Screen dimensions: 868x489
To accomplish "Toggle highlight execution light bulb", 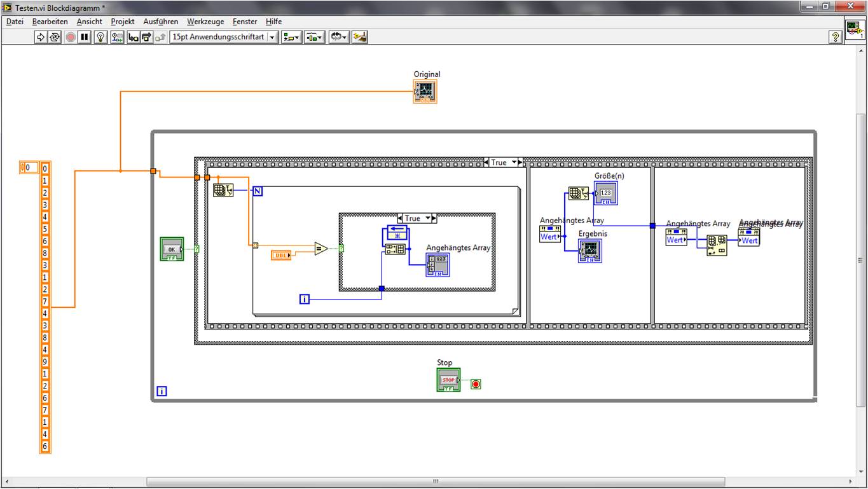I will point(100,38).
